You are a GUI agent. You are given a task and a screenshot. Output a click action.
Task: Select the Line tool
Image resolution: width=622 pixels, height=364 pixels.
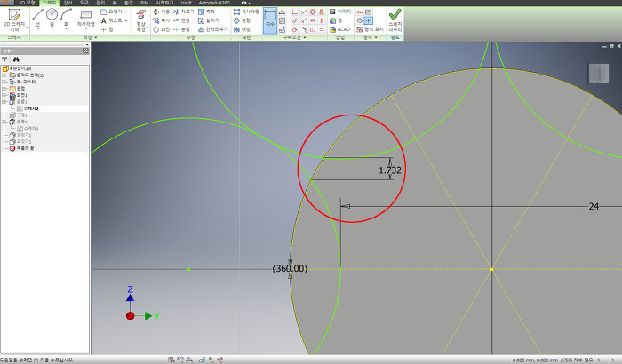pyautogui.click(x=37, y=18)
